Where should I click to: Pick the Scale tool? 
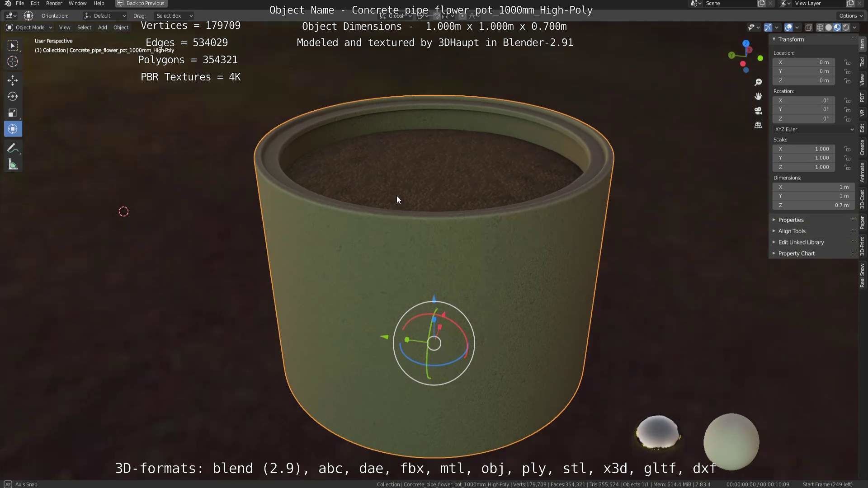pos(13,113)
